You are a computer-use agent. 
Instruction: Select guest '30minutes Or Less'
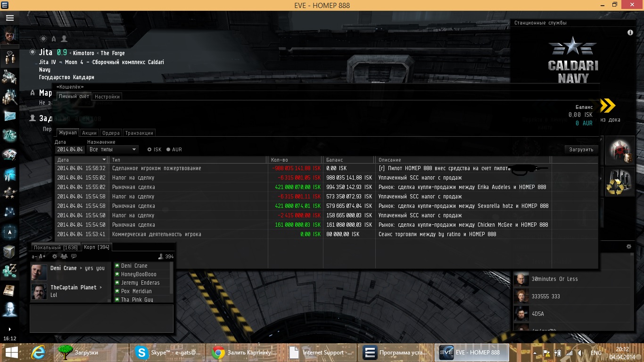[x=571, y=279]
